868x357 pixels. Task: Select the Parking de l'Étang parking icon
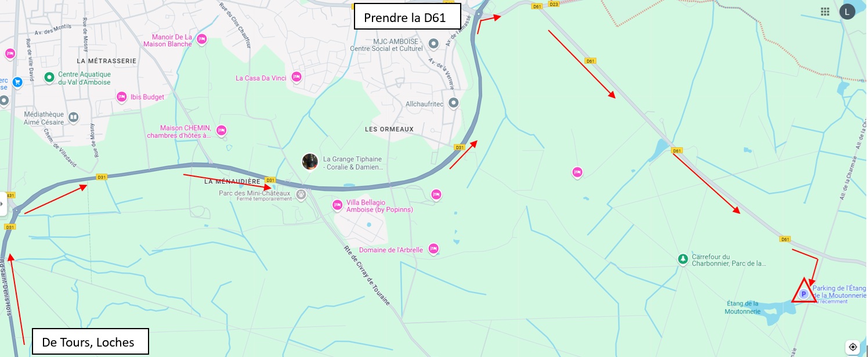click(804, 294)
